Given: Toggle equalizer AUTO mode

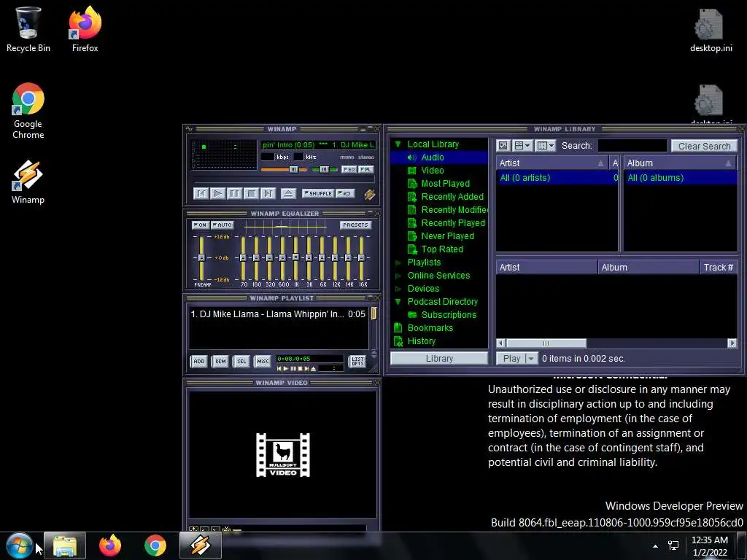Looking at the screenshot, I should point(222,225).
